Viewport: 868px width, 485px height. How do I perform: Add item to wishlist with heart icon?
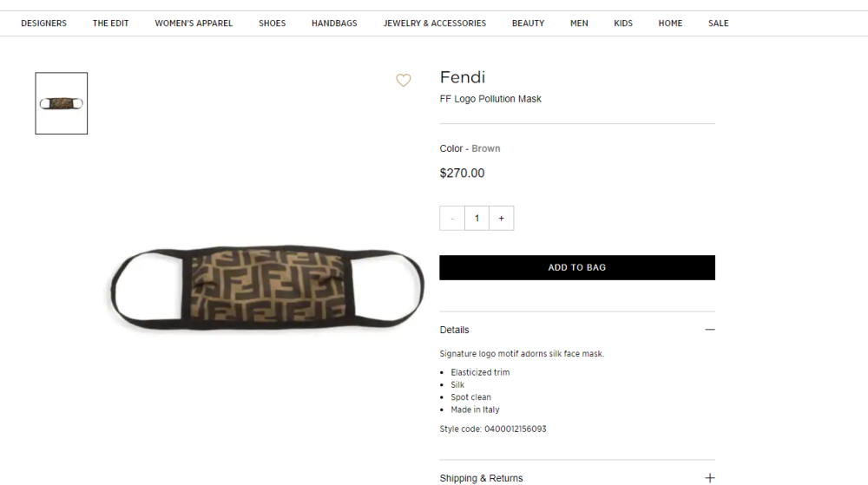coord(404,81)
